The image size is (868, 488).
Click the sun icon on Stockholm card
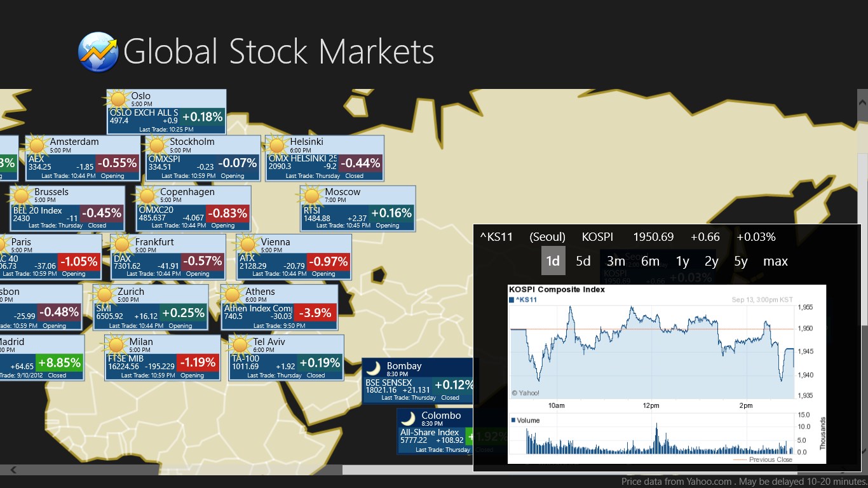point(157,146)
